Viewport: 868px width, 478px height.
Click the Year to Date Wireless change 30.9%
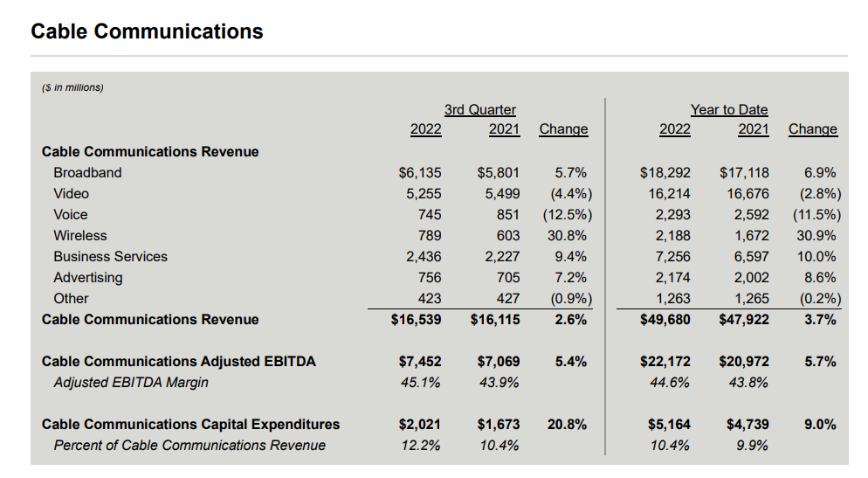point(816,236)
